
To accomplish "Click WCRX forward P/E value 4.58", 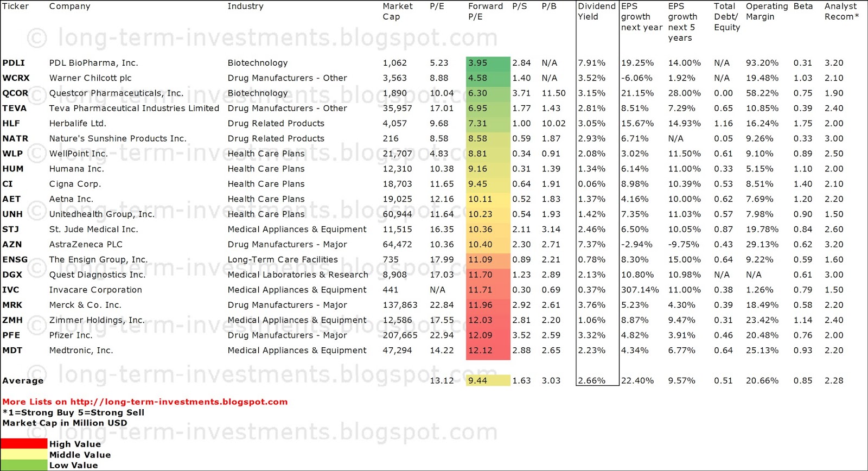I will [x=488, y=78].
